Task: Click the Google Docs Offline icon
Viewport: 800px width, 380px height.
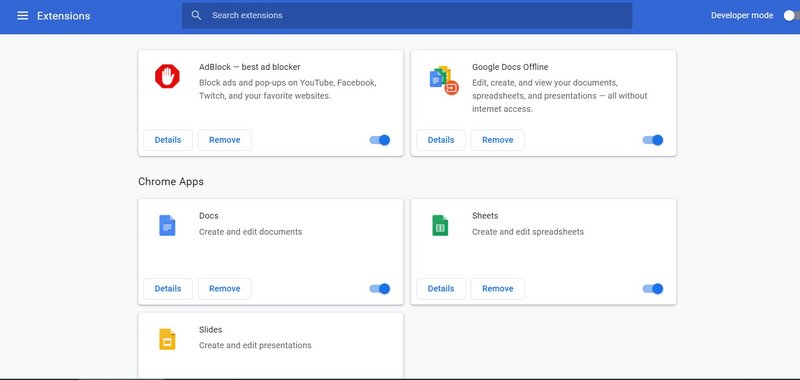Action: 443,80
